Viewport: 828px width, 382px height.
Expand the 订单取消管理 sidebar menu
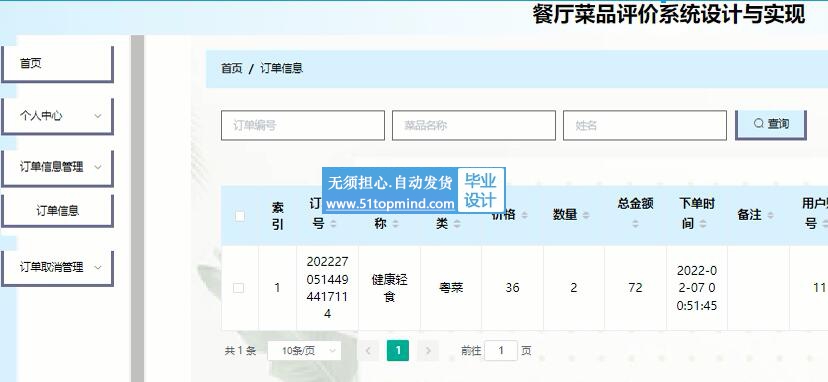point(58,268)
